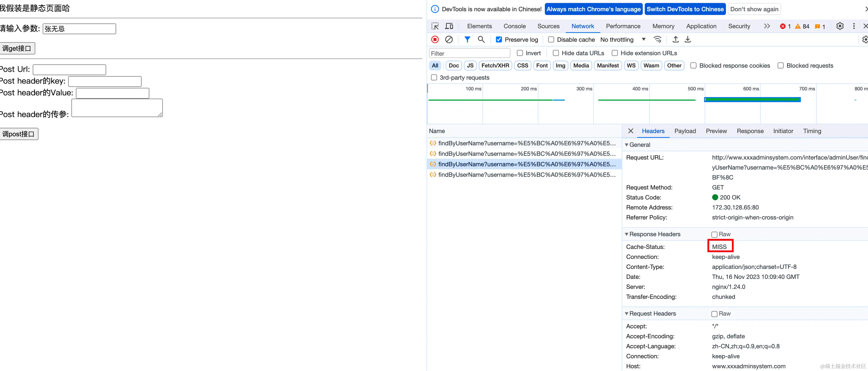868x371 pixels.
Task: Click the Post Url input field
Action: click(69, 70)
